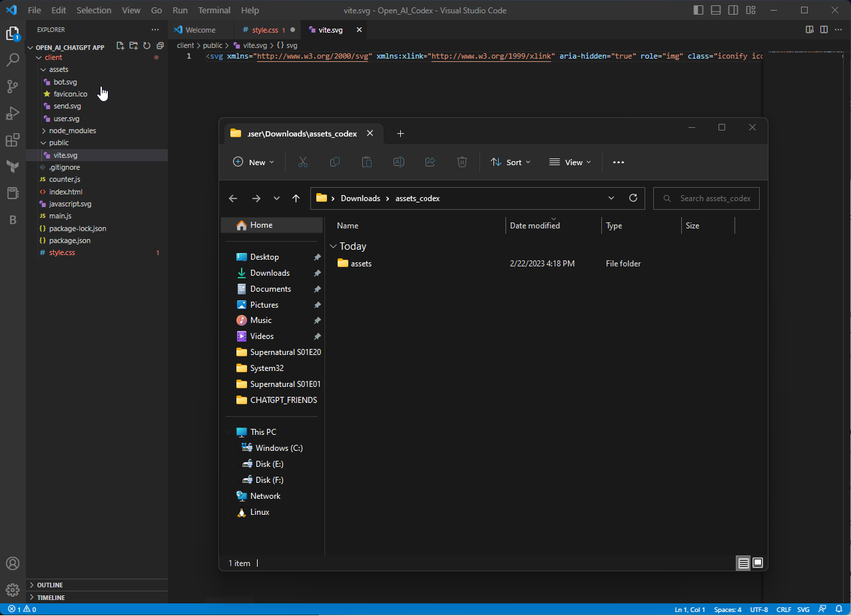The height and width of the screenshot is (616, 851).
Task: Collapse all folders in Explorer
Action: pyautogui.click(x=160, y=46)
